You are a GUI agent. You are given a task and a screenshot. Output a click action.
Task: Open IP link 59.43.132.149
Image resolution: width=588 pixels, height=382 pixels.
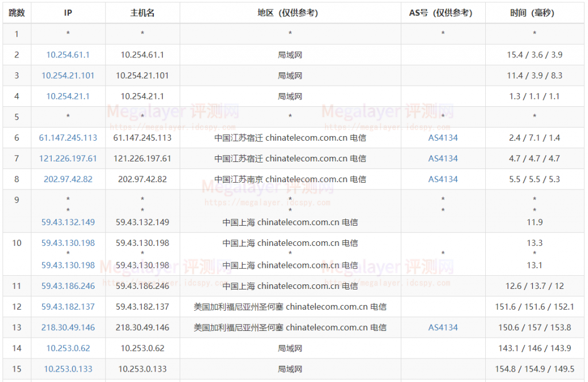[x=68, y=222]
